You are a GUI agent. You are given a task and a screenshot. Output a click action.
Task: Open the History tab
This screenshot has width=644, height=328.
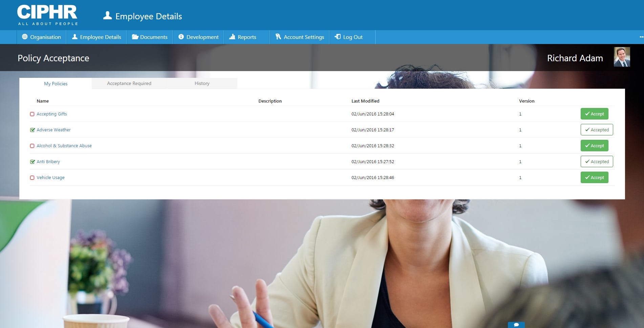202,83
